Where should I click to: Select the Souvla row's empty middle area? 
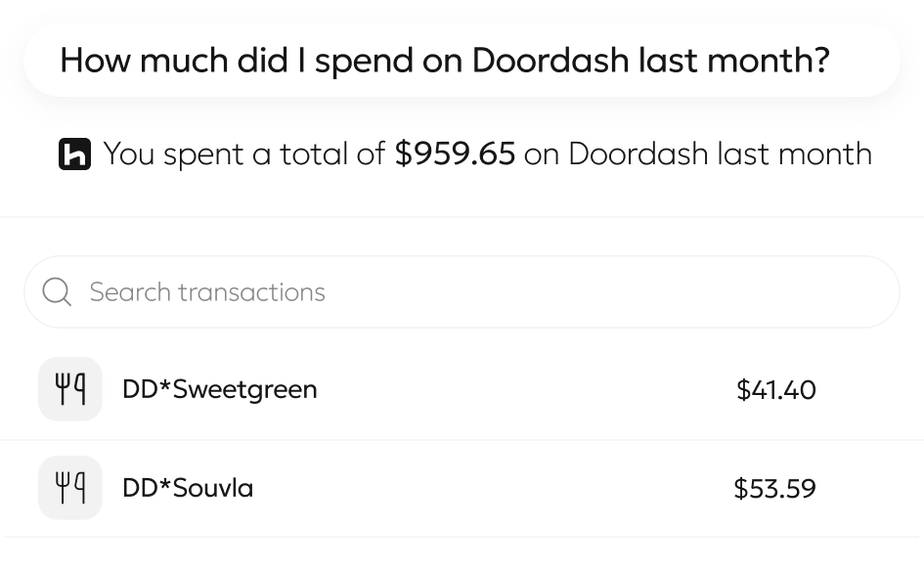click(489, 487)
